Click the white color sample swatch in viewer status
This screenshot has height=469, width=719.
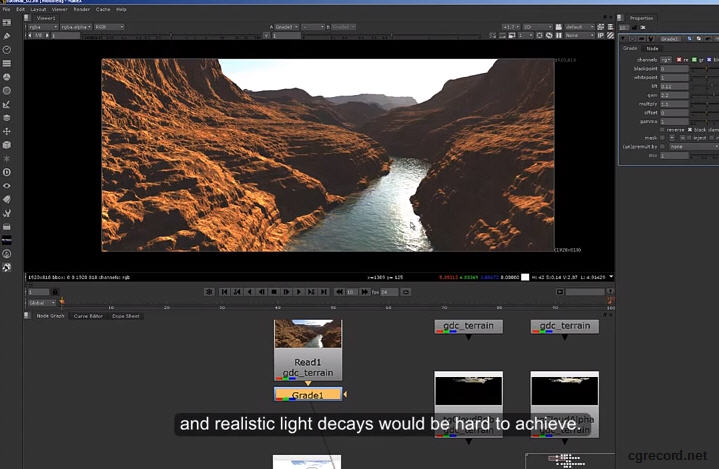(525, 277)
